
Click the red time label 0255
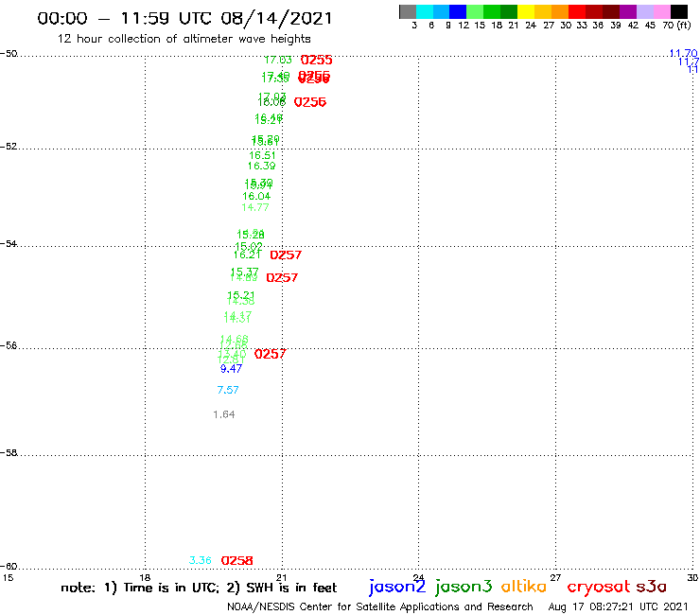click(x=316, y=60)
